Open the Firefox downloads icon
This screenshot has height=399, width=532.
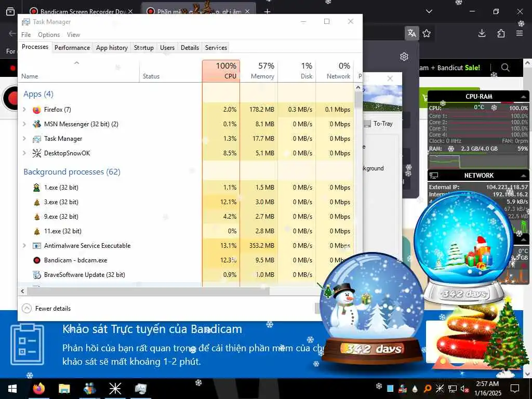482,33
